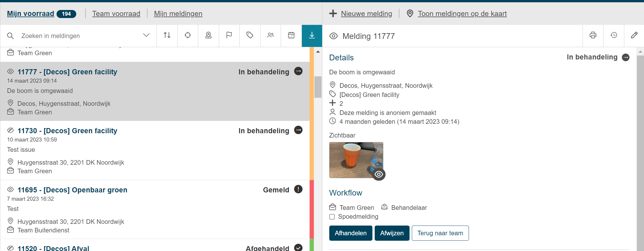The image size is (644, 251).
Task: Open melding 11730 - [Decos] Green facility
Action: (x=67, y=131)
